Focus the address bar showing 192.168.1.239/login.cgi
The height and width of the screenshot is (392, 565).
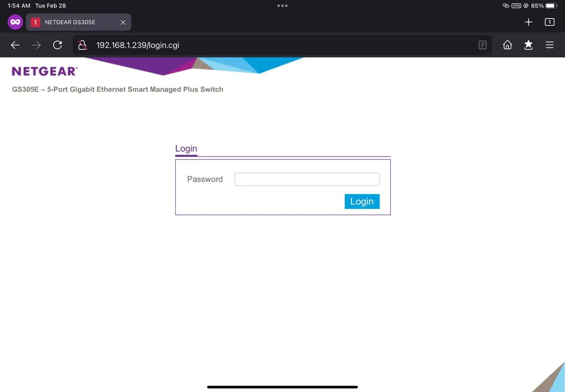(282, 45)
